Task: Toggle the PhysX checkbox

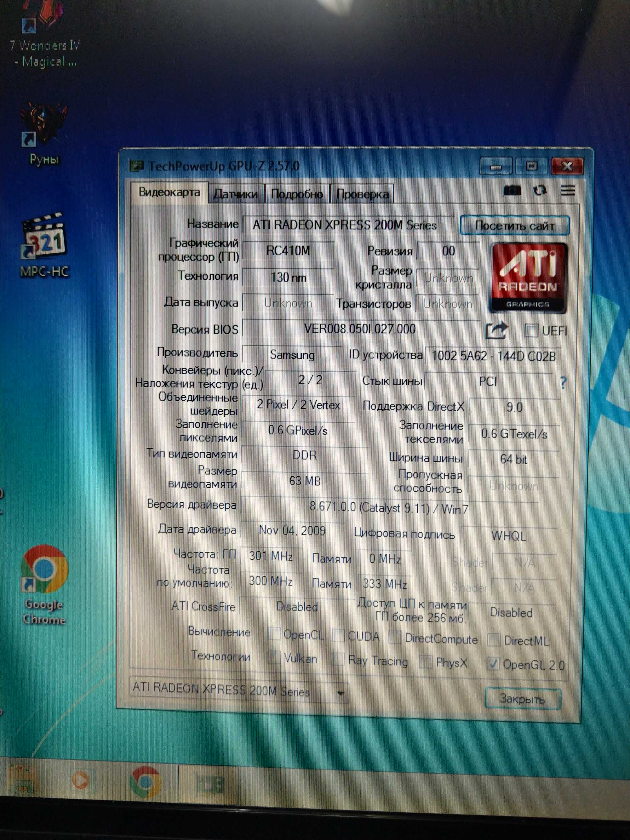Action: pyautogui.click(x=426, y=662)
